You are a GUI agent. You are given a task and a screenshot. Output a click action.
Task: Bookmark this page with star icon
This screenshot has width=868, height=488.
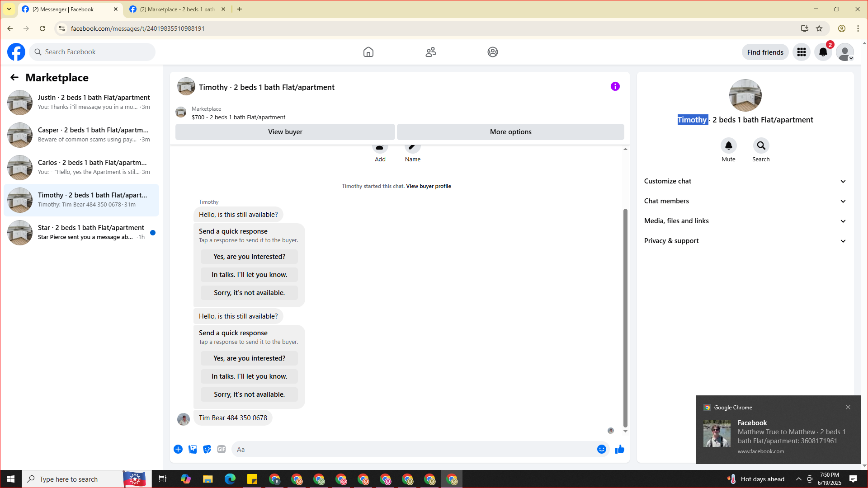(819, 28)
